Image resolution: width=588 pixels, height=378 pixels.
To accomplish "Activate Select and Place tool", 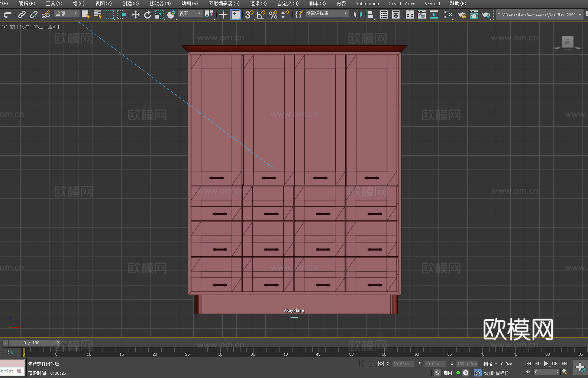I will point(171,14).
